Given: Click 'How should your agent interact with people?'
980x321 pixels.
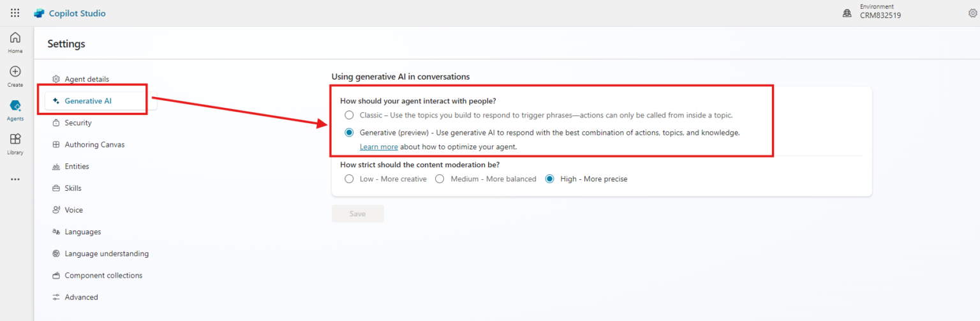Looking at the screenshot, I should [419, 101].
